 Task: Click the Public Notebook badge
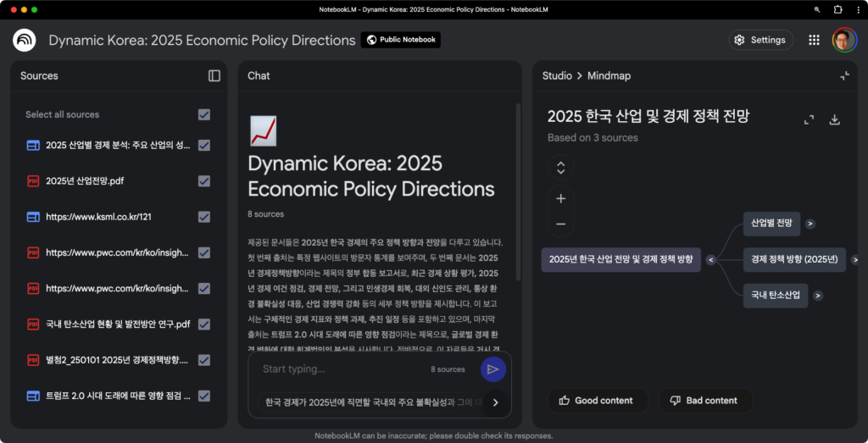tap(401, 40)
